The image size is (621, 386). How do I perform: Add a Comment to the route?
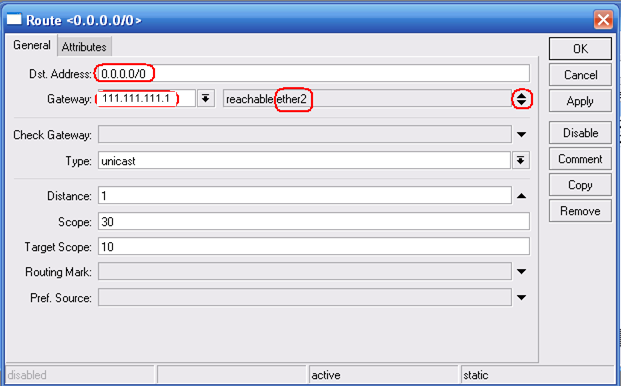580,159
